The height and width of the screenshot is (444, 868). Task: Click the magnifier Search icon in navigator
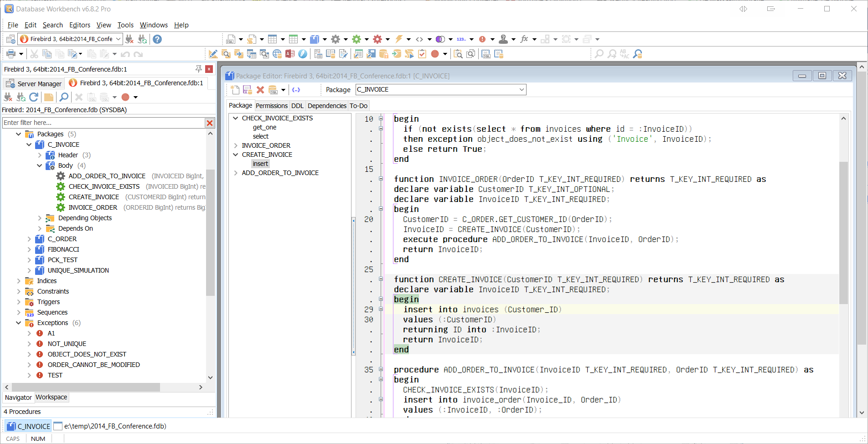click(x=64, y=97)
